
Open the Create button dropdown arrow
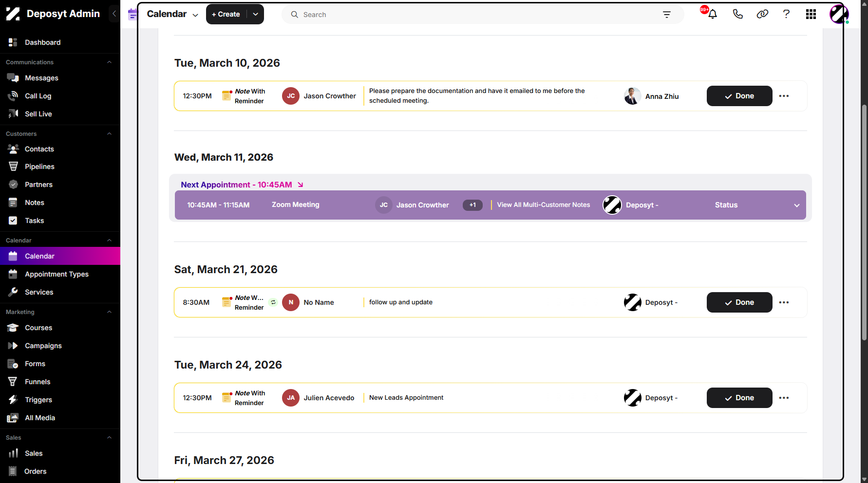tap(256, 14)
